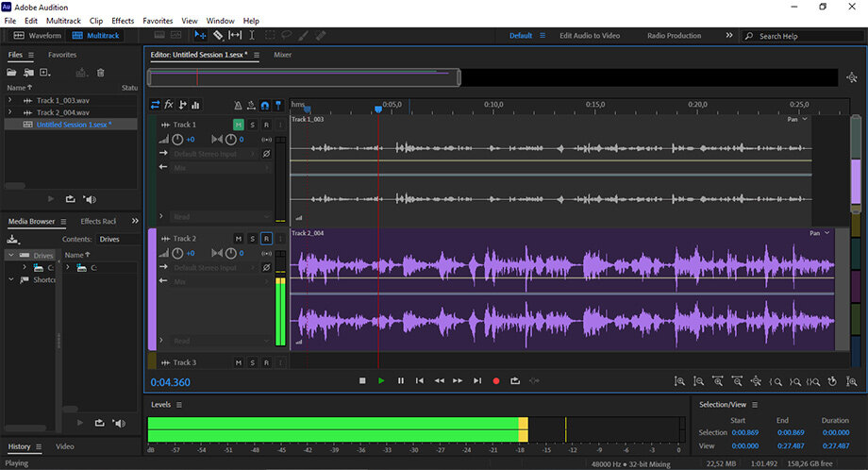Click the trash icon in the Files panel
868x470 pixels.
(101, 73)
